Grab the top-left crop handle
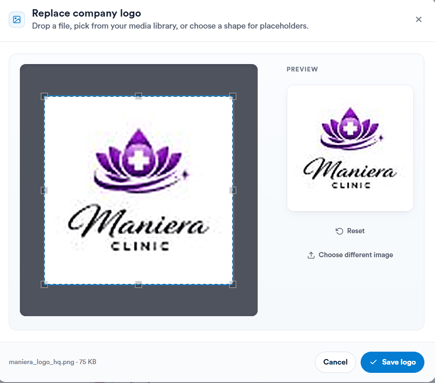 point(44,96)
